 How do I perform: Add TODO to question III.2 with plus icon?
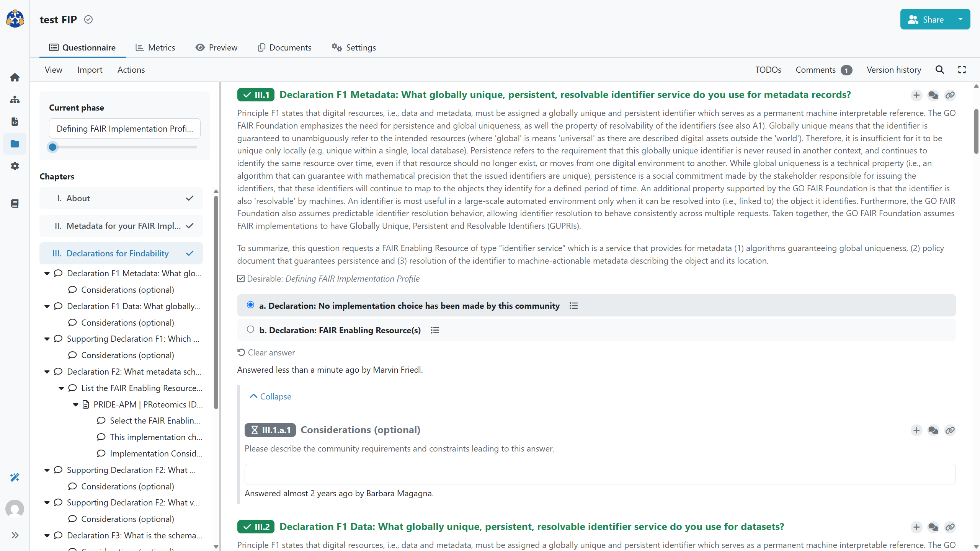(916, 527)
